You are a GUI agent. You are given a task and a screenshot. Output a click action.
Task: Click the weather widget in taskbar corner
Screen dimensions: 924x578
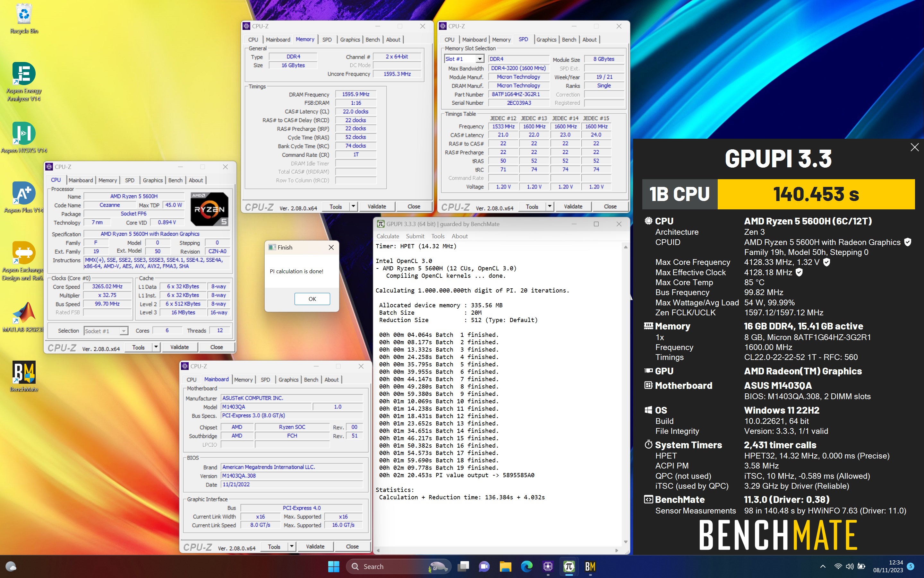tap(11, 566)
